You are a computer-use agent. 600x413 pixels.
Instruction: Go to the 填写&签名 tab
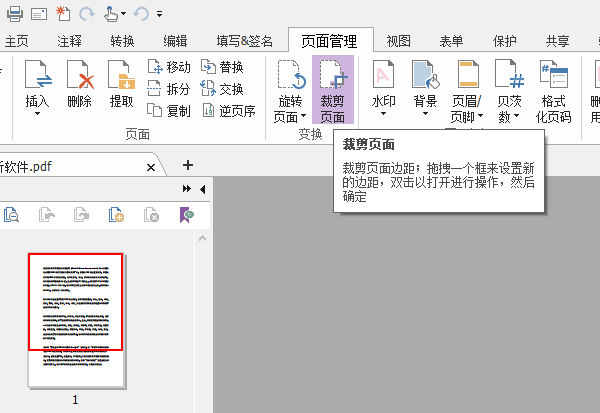(x=245, y=41)
